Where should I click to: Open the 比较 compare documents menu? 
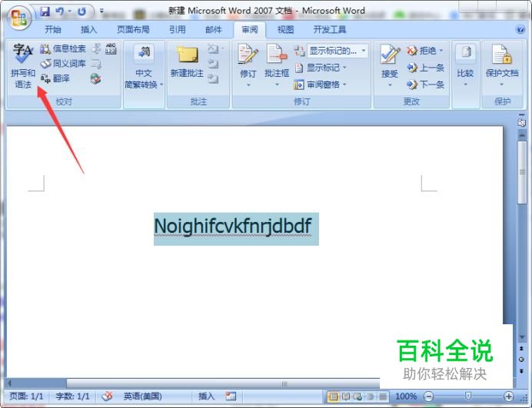tap(466, 65)
